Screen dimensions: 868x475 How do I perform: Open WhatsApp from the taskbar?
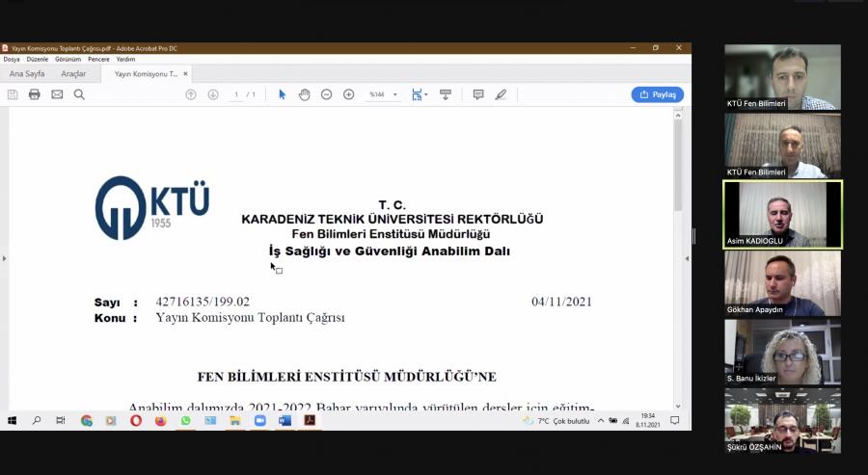tap(185, 421)
